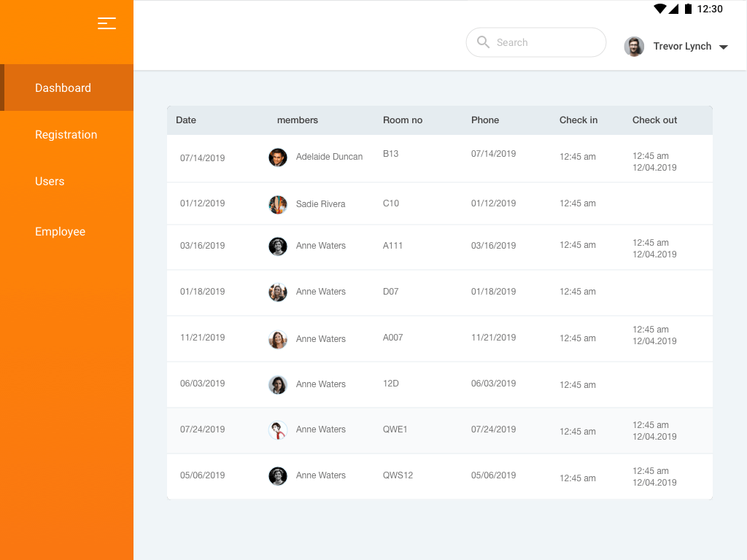Click avatar in the room A007 row
The image size is (747, 560).
(278, 340)
